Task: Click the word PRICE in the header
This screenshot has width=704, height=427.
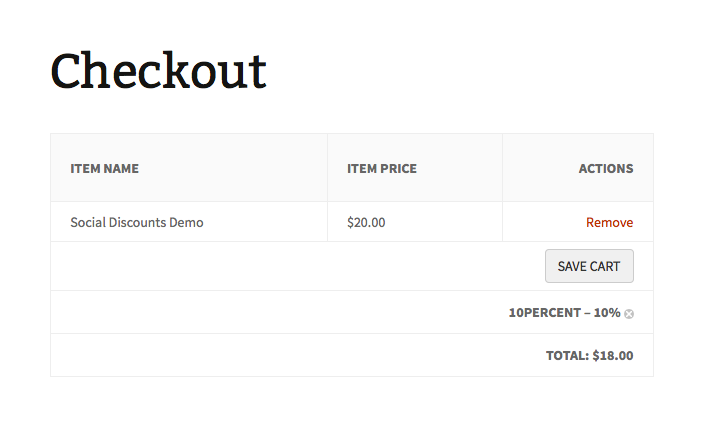Action: 398,168
